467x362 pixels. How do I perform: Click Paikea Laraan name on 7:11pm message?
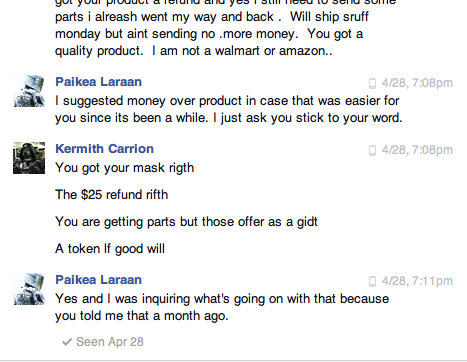click(98, 280)
